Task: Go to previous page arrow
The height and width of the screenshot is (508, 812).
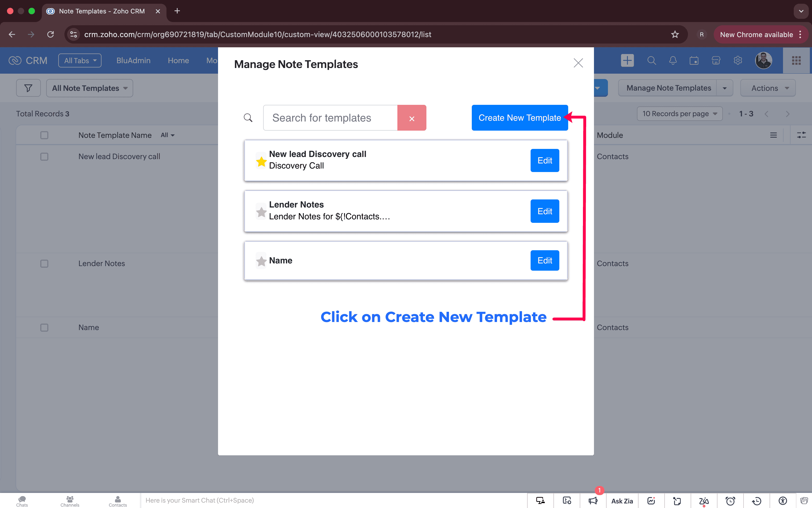Action: point(766,114)
